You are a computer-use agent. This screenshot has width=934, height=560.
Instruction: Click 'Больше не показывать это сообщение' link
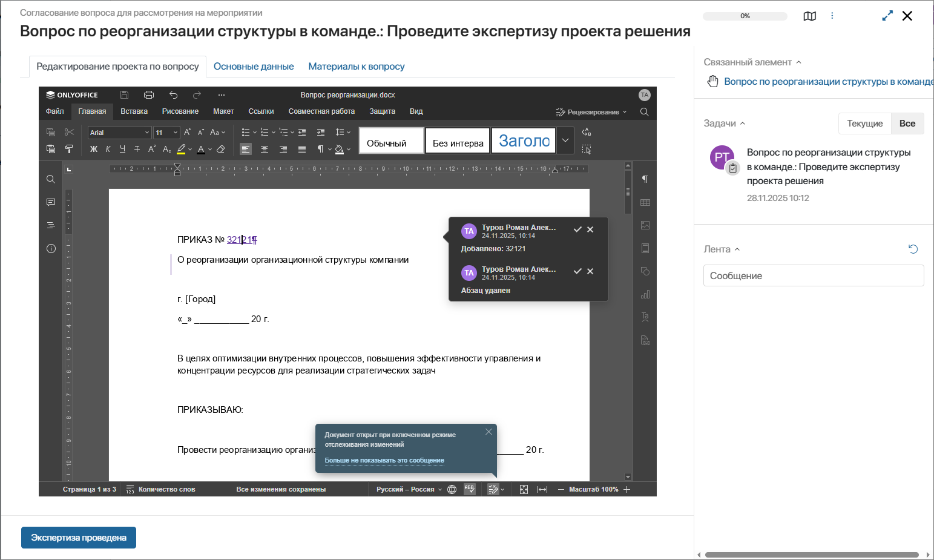pyautogui.click(x=384, y=460)
